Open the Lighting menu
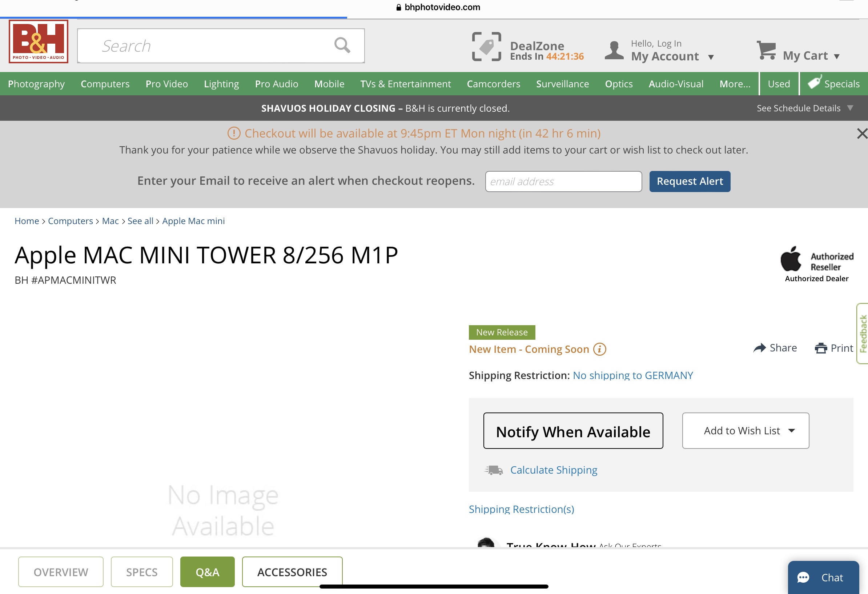Screen dimensions: 868x594 (x=221, y=84)
